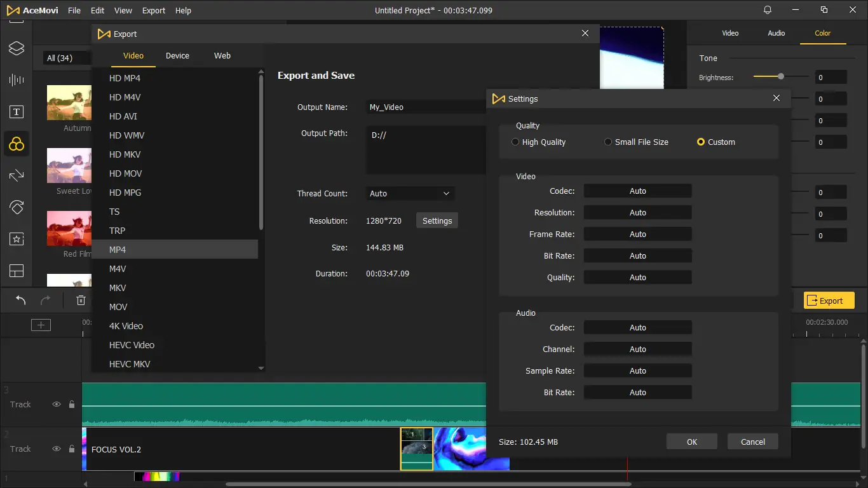The width and height of the screenshot is (868, 488).
Task: Click the add track plus icon
Action: pyautogui.click(x=41, y=325)
